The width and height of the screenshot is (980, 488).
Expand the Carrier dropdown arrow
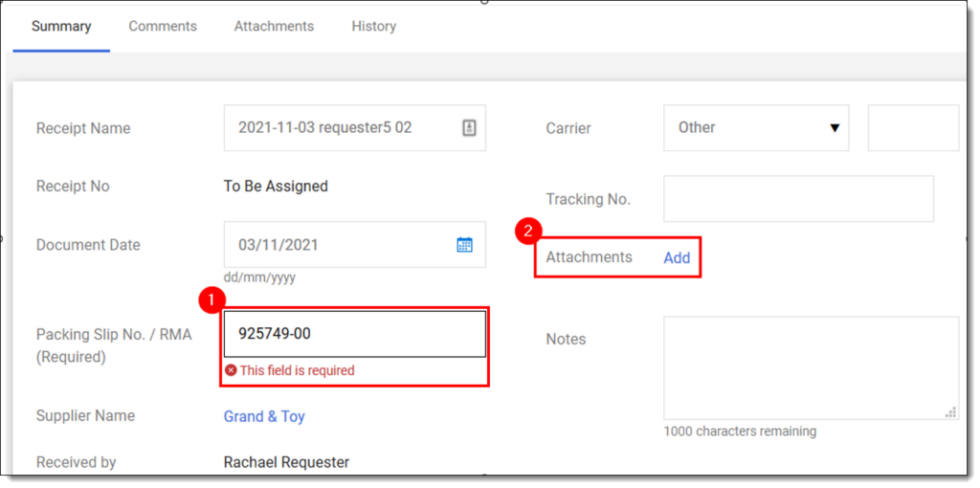[835, 127]
